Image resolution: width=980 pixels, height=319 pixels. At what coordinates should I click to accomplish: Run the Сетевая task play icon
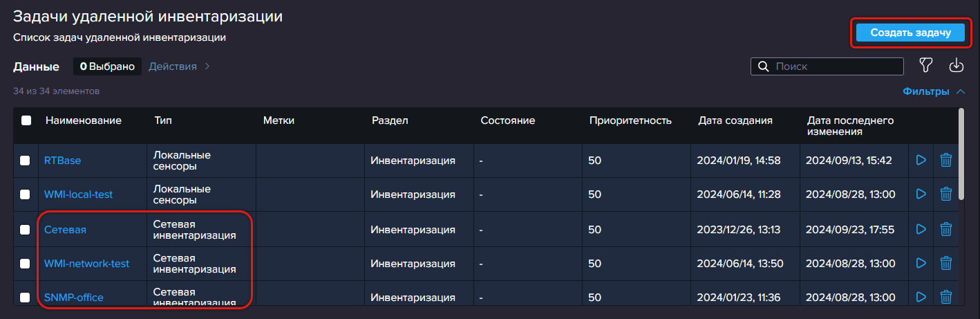point(921,229)
